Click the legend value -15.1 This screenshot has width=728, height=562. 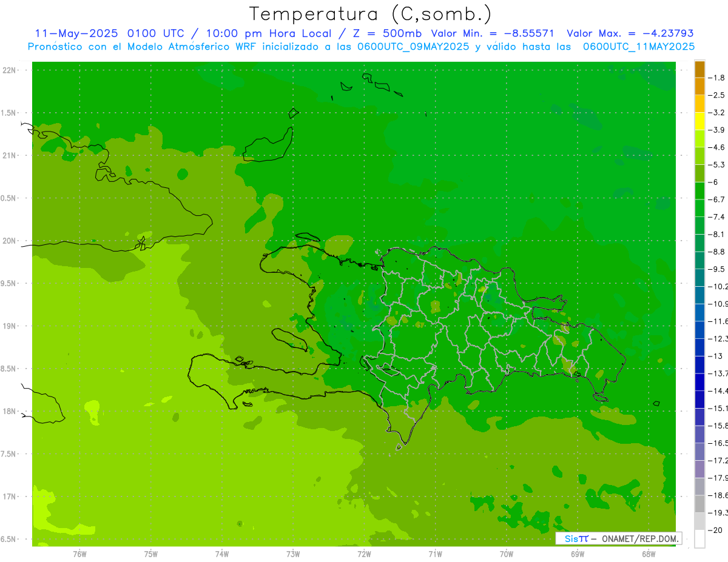(718, 409)
